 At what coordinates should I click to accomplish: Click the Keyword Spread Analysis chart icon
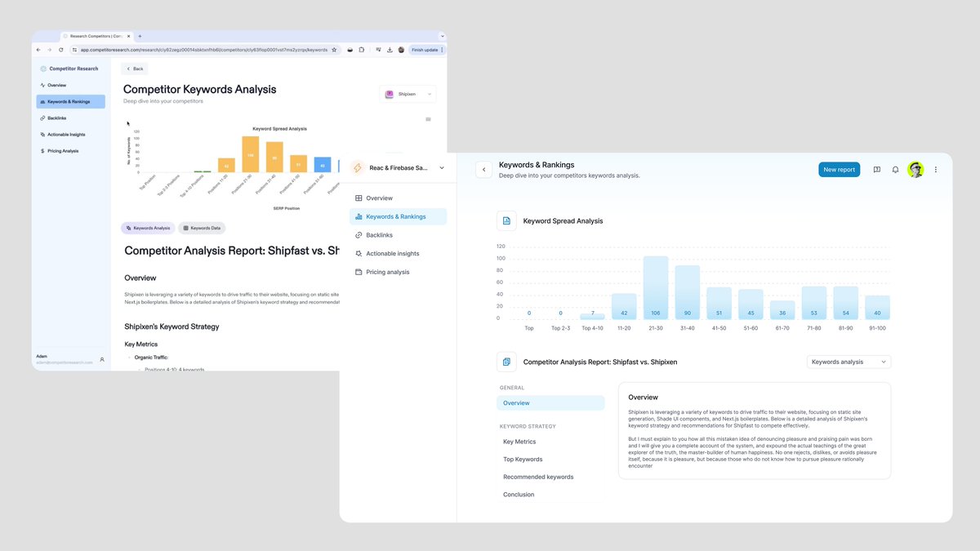click(506, 220)
